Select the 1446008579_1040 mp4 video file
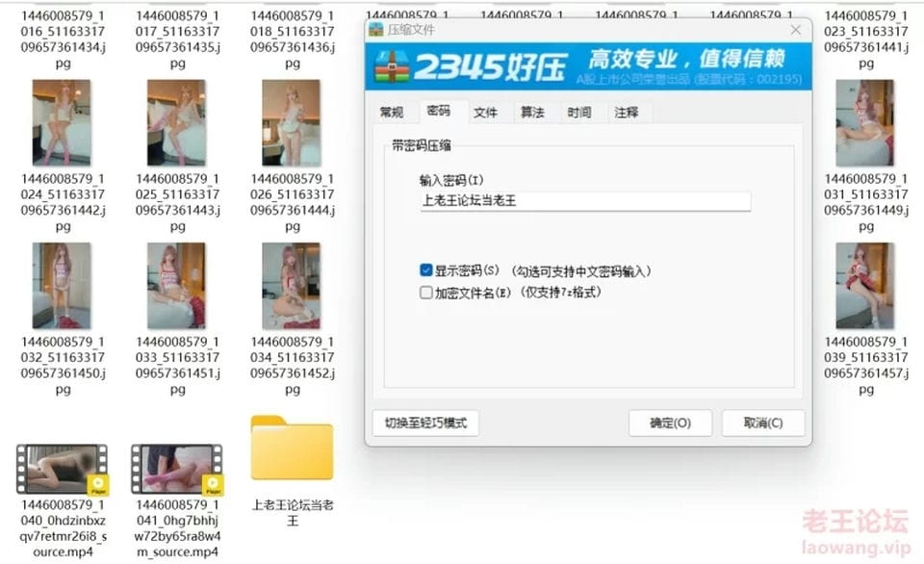The height and width of the screenshot is (564, 924). click(x=62, y=470)
